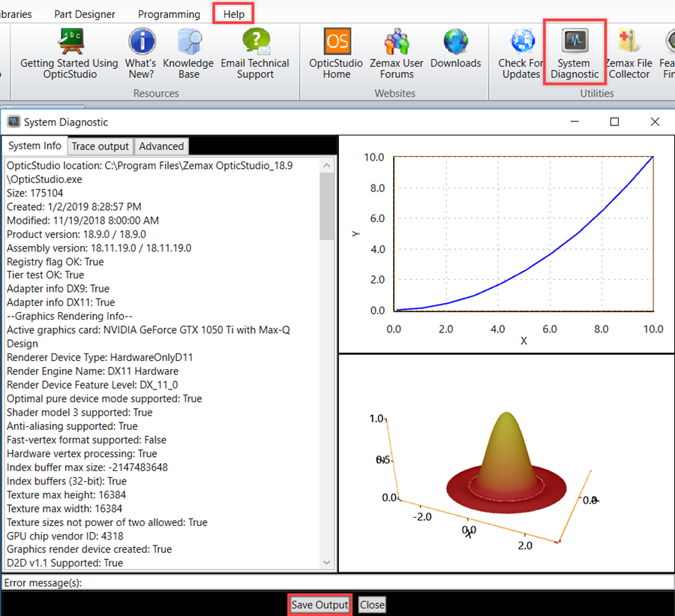Select 'OpticStudio location' path line

[x=150, y=173]
